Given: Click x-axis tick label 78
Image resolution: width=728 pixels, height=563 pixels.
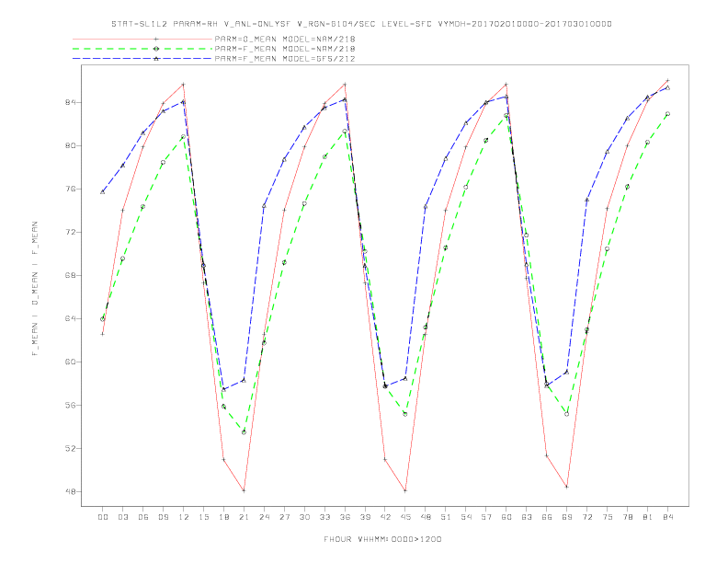Looking at the screenshot, I should click(x=627, y=517).
